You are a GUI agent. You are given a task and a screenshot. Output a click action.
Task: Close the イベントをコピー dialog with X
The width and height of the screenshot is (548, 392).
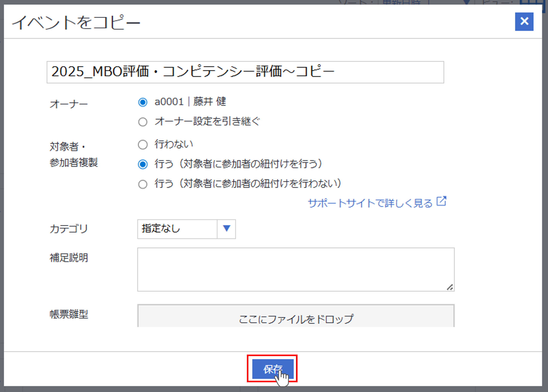click(524, 22)
